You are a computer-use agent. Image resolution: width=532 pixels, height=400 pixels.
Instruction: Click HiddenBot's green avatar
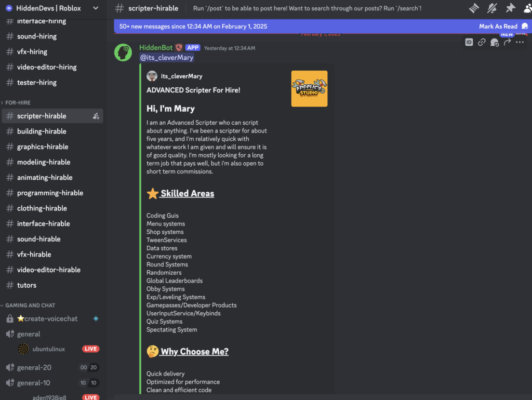(123, 52)
